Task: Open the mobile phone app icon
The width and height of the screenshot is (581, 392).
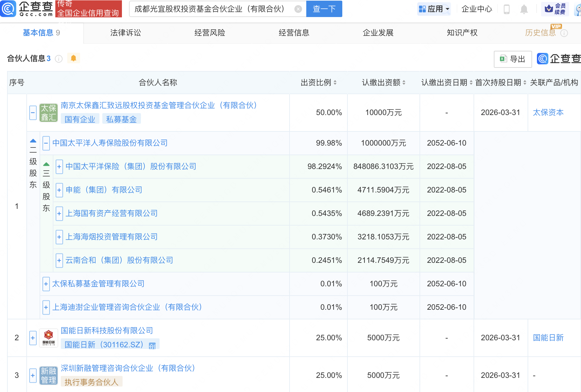Action: click(x=506, y=9)
